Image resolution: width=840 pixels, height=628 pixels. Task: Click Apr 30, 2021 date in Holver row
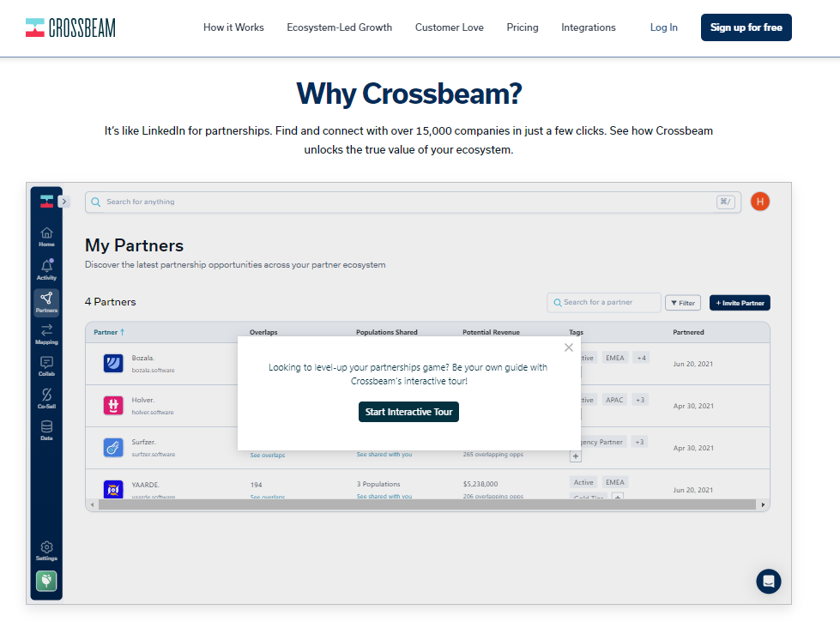(693, 406)
